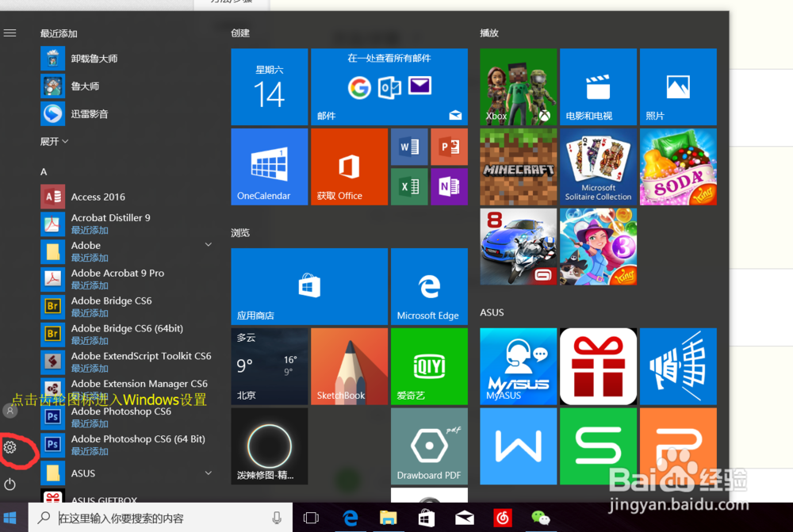This screenshot has width=793, height=532.
Task: Open Microsoft Solitaire Collection tile
Action: 598,166
